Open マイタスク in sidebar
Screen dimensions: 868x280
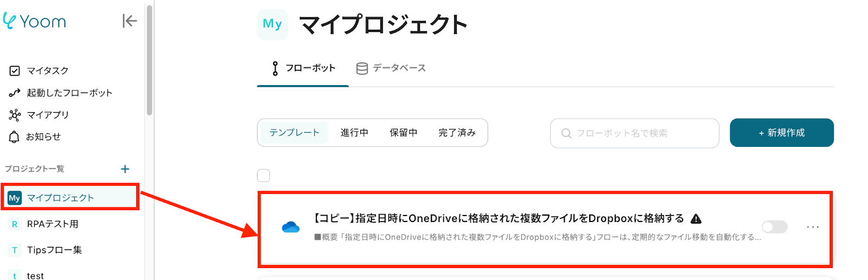click(48, 71)
